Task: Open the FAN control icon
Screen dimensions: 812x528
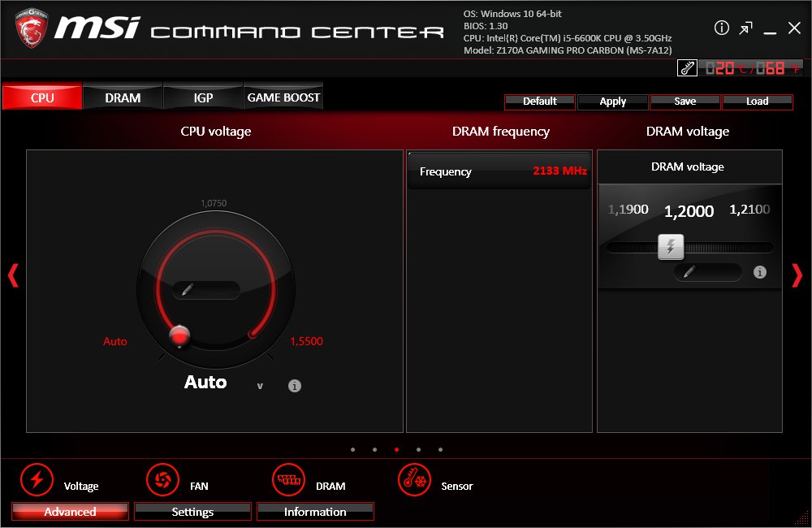Action: (x=162, y=480)
